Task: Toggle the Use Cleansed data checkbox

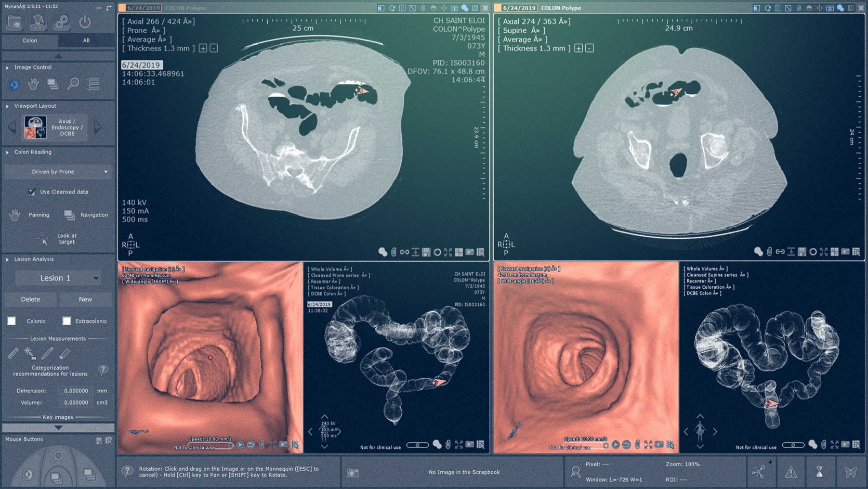Action: (x=32, y=192)
